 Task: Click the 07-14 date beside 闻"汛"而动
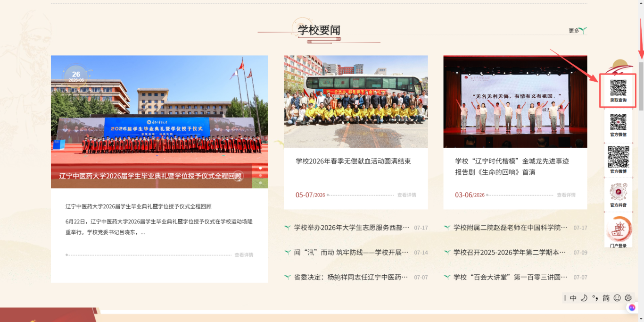(x=421, y=253)
